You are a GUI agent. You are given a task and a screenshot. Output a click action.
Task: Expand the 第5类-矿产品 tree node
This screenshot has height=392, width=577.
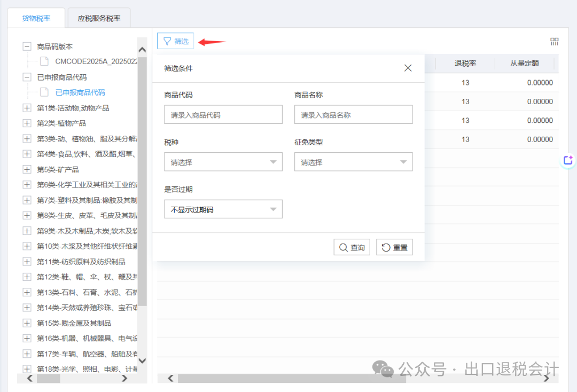[x=27, y=169]
